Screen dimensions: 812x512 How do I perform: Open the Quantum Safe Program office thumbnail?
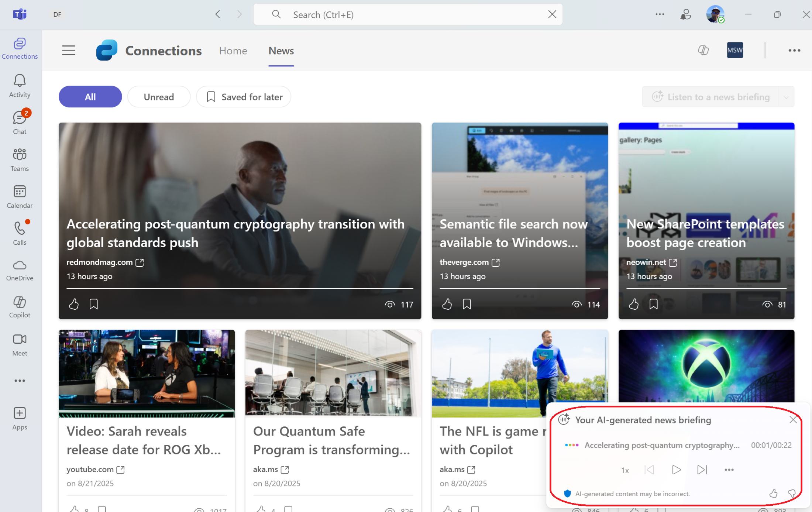[333, 374]
